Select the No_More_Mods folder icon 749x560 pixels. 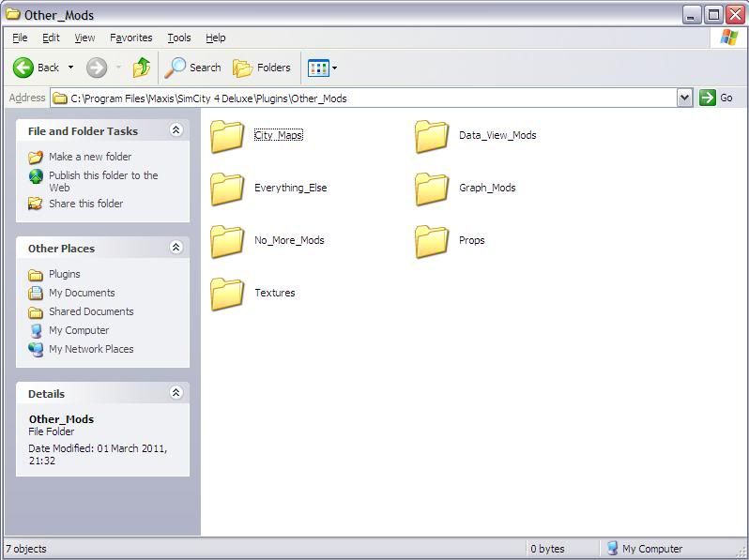coord(227,241)
